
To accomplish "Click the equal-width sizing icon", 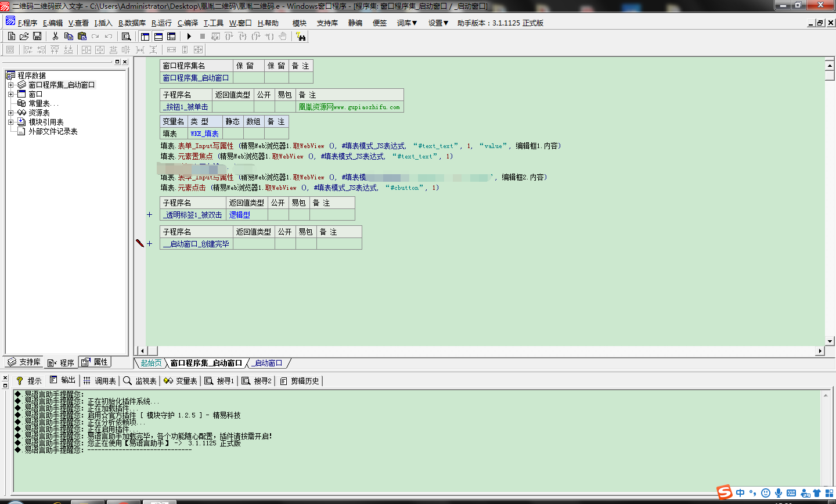I will coord(171,50).
